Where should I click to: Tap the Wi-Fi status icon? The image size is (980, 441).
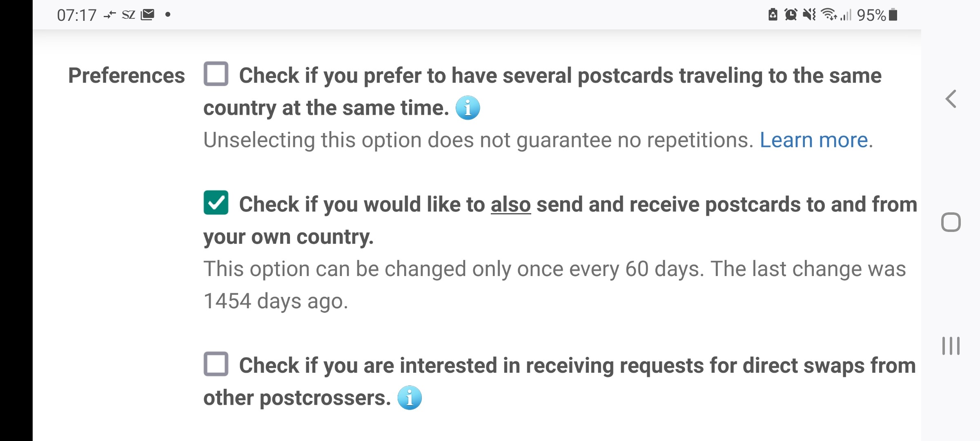[829, 14]
